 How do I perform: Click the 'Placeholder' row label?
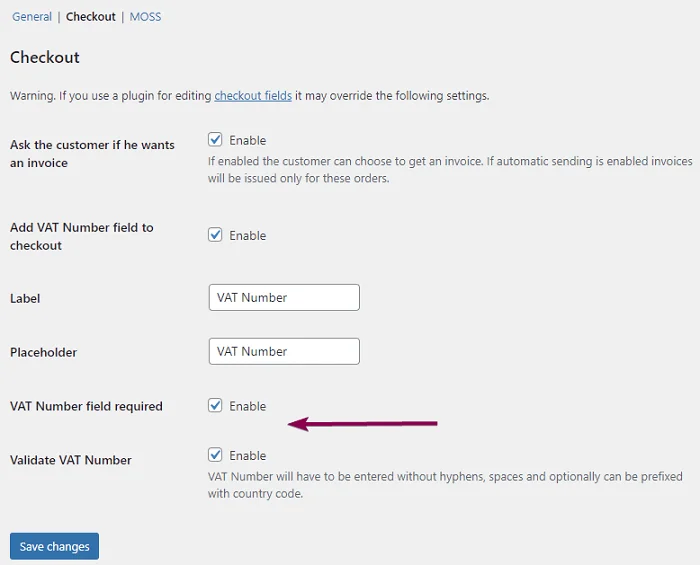(x=44, y=352)
